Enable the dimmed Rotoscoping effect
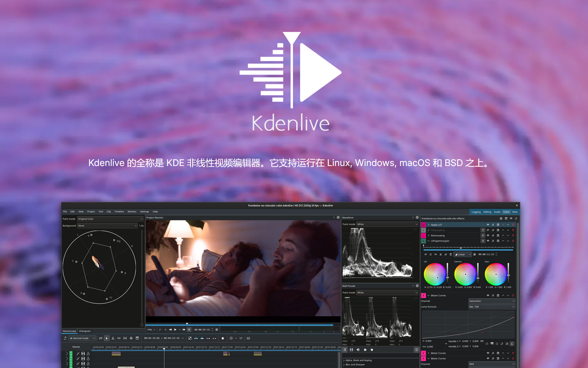588x368 pixels. [488, 230]
